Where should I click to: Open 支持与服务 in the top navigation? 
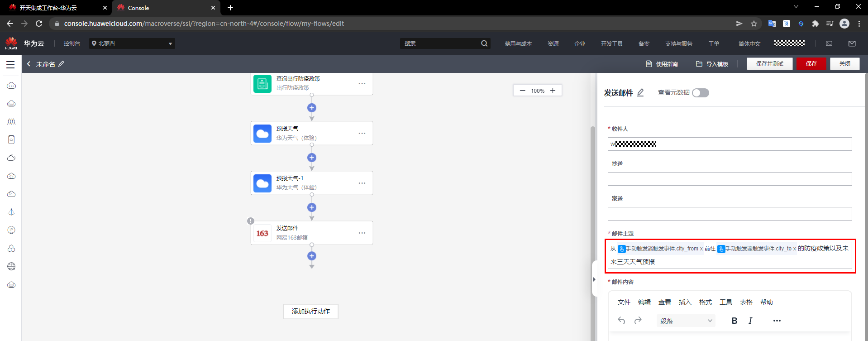click(679, 43)
